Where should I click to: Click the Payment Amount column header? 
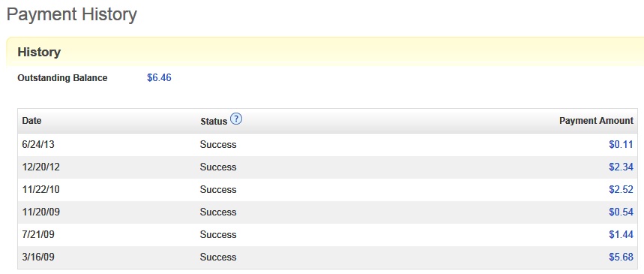point(596,121)
